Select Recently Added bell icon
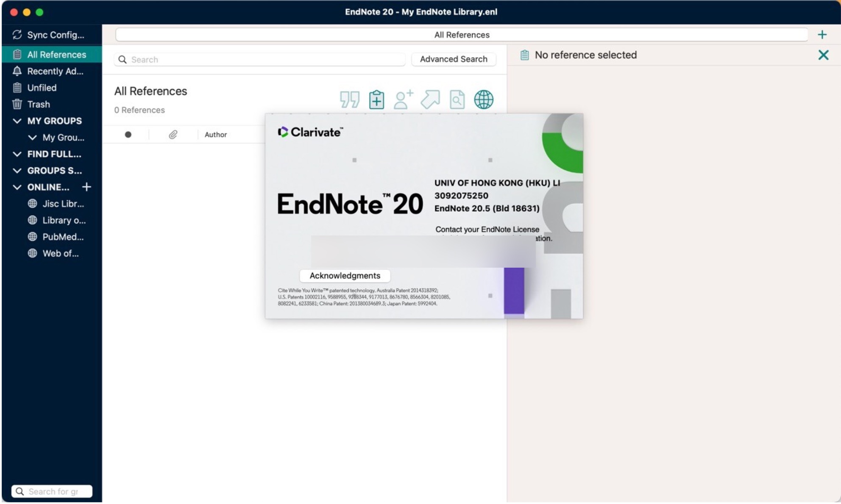Image resolution: width=841 pixels, height=504 pixels. 17,71
